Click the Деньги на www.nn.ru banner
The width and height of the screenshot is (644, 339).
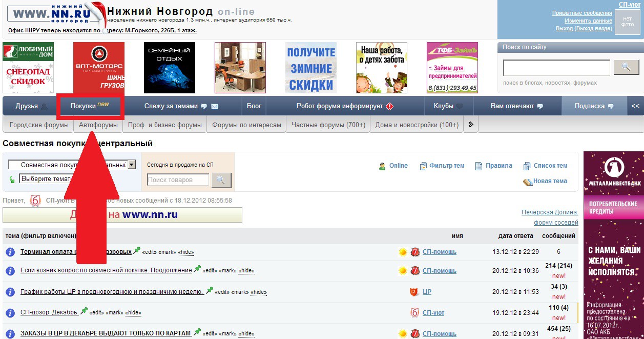click(122, 215)
